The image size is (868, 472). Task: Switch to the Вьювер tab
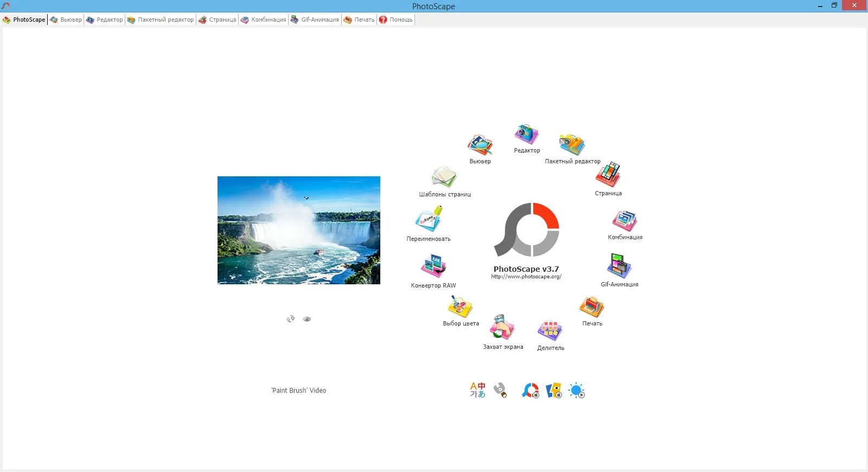coord(66,20)
